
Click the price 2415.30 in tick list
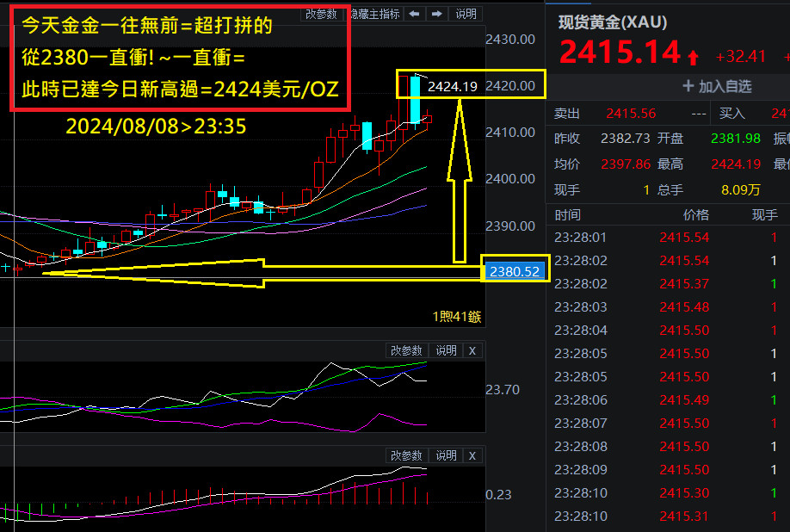684,492
